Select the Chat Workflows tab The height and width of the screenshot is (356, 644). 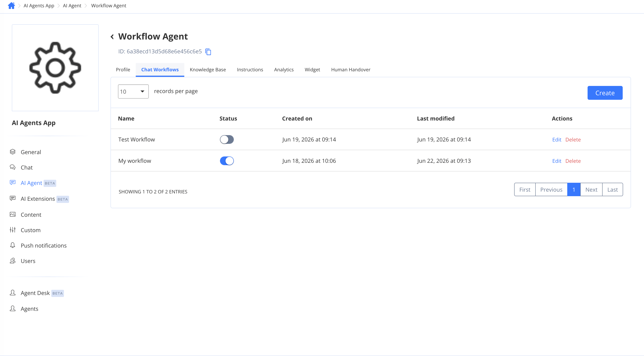coord(160,70)
